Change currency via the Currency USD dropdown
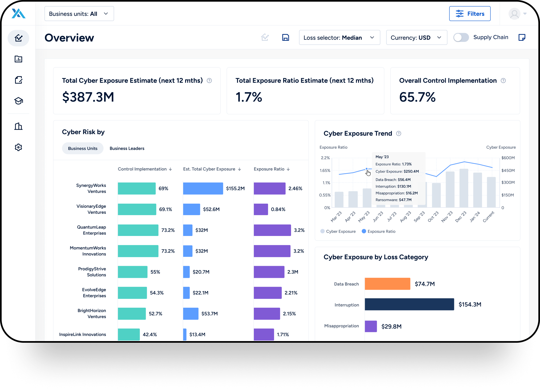Viewport: 540px width, 392px height. pos(417,38)
